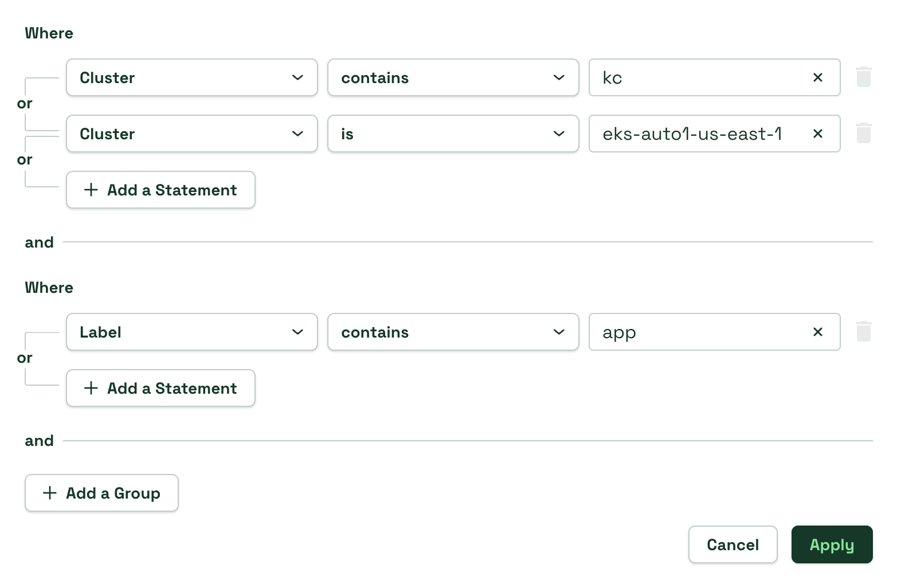Add a Statement to the Cluster group
Screen dimensions: 901x588
[160, 190]
